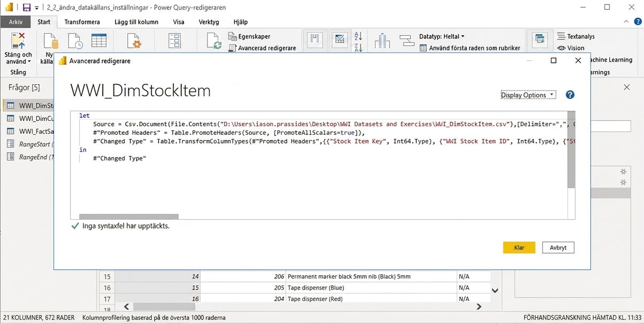Click the recent sources clock icon
The image size is (644, 324).
point(75,41)
